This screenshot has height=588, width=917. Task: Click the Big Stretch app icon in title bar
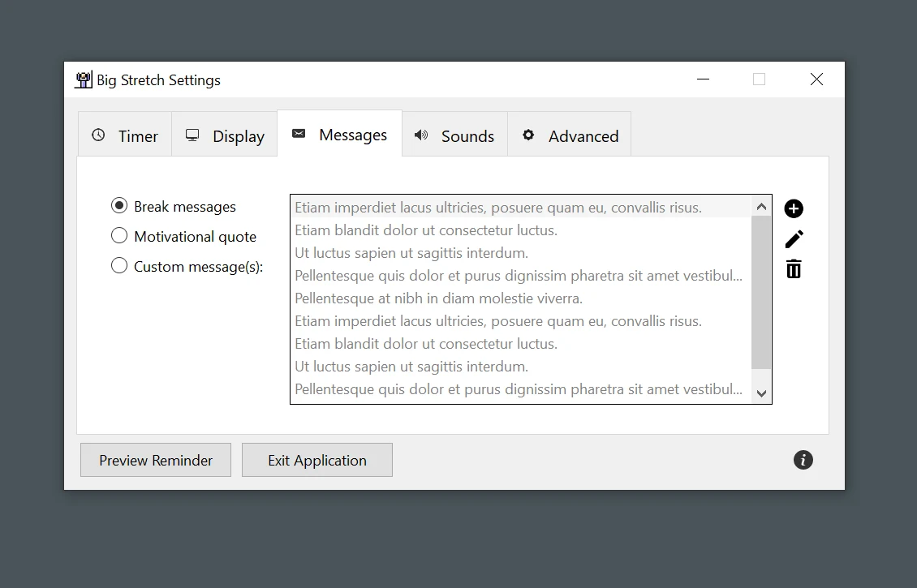pos(84,79)
